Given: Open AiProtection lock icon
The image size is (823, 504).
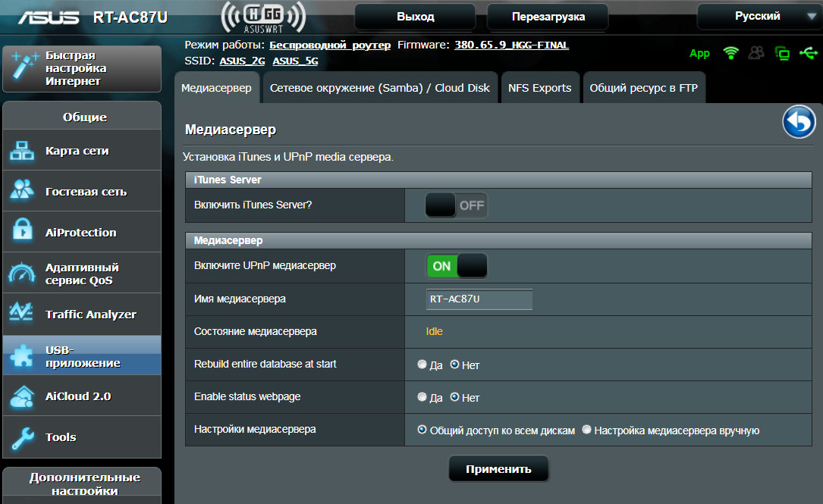Looking at the screenshot, I should pos(22,233).
